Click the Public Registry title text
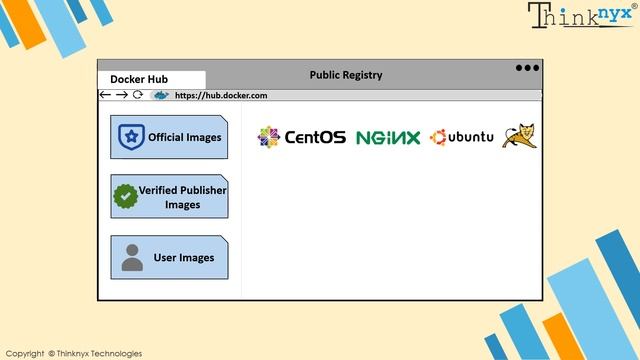The height and width of the screenshot is (360, 640). 346,75
